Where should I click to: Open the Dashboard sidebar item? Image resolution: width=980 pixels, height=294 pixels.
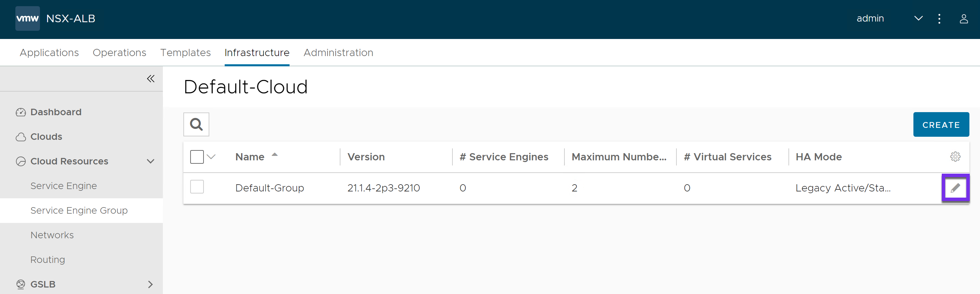(x=56, y=112)
